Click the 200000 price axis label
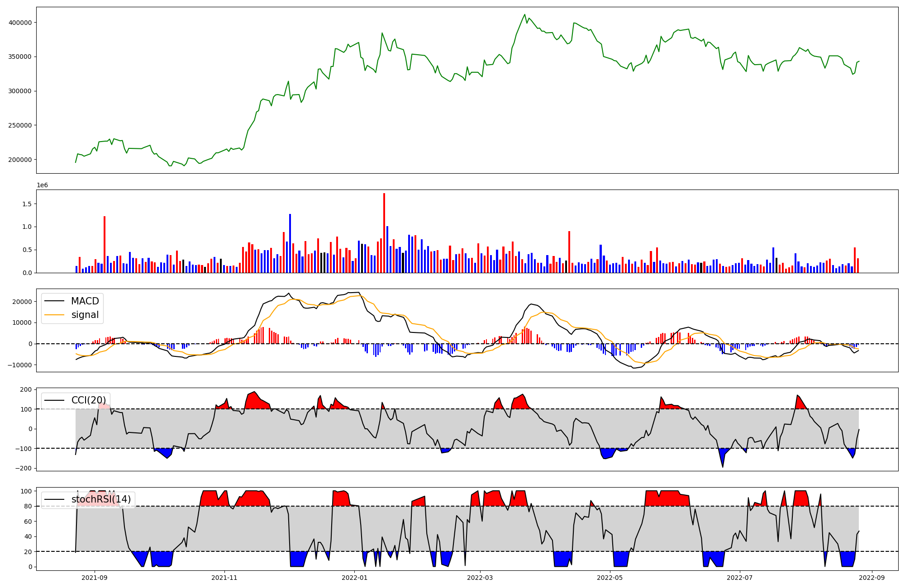This screenshot has width=905, height=588. click(x=20, y=160)
